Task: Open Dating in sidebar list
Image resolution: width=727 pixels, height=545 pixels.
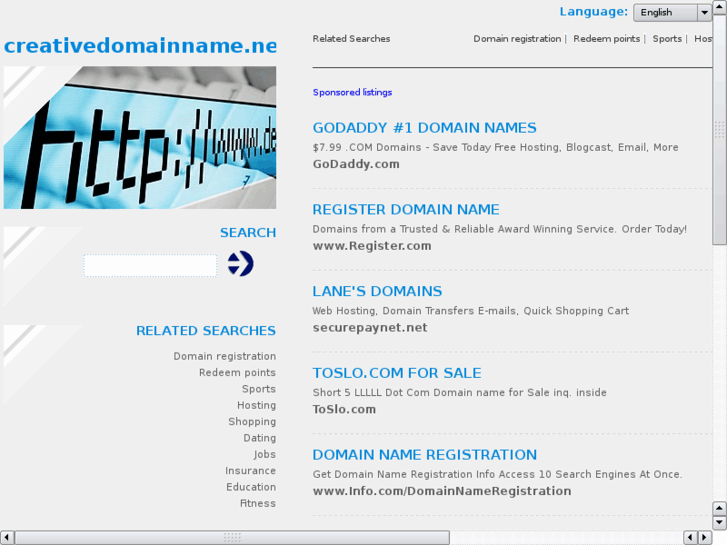Action: (x=260, y=438)
